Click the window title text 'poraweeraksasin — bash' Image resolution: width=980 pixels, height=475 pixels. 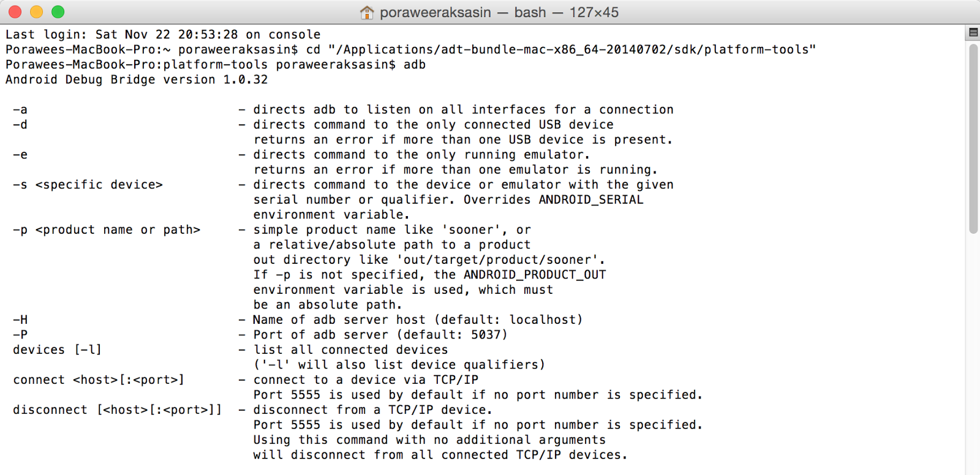coord(462,12)
